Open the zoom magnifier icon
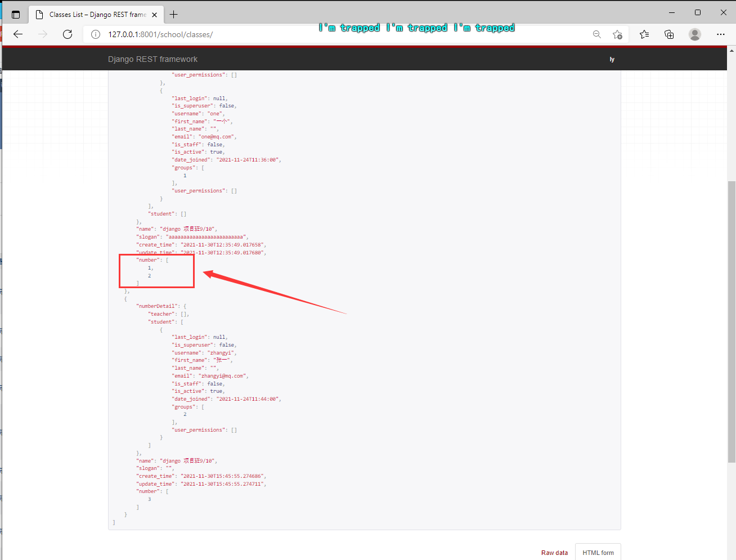This screenshot has height=560, width=736. pos(597,34)
